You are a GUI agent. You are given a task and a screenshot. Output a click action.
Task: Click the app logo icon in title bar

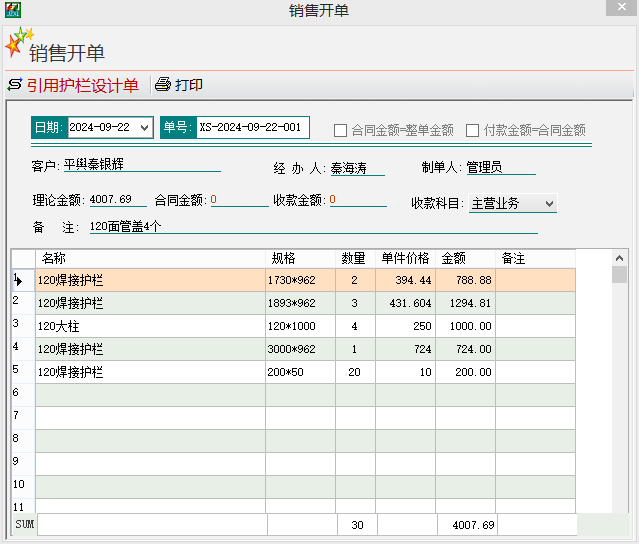[x=13, y=10]
